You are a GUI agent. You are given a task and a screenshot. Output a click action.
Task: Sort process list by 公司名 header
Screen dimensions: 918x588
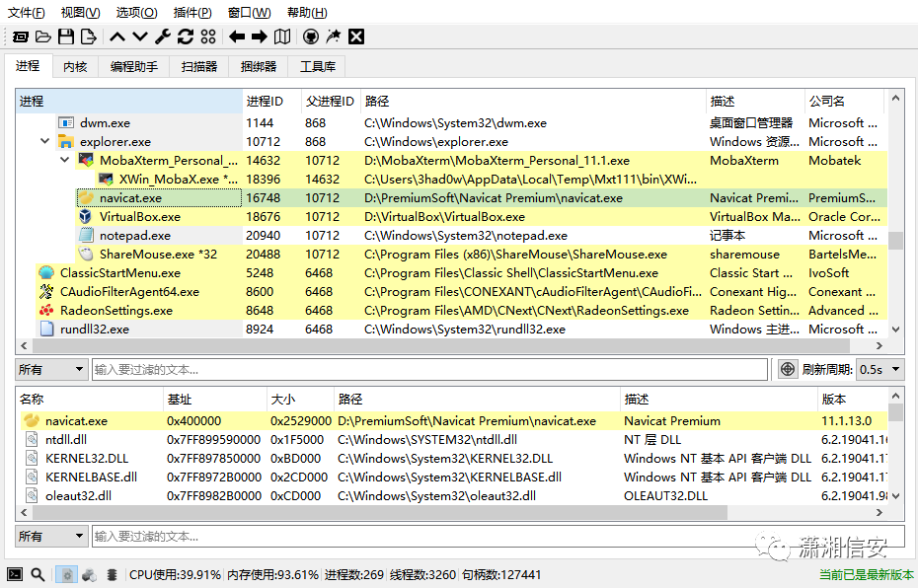[844, 102]
